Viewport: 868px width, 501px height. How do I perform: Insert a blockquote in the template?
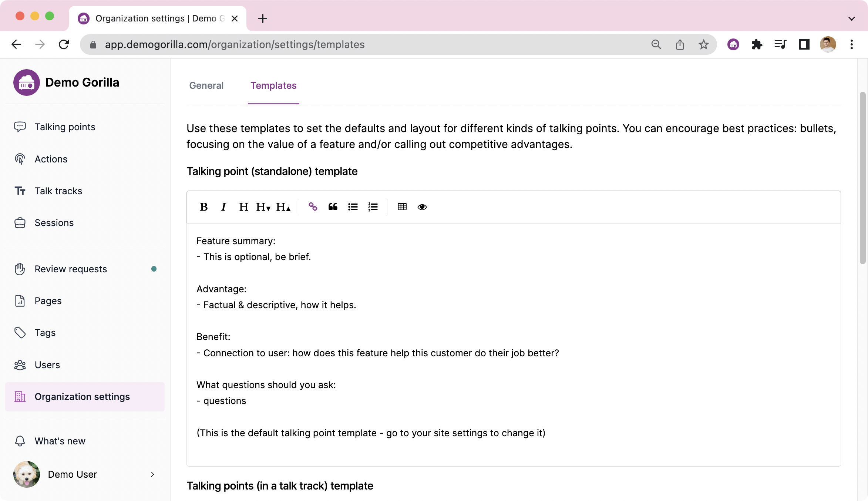click(x=333, y=207)
